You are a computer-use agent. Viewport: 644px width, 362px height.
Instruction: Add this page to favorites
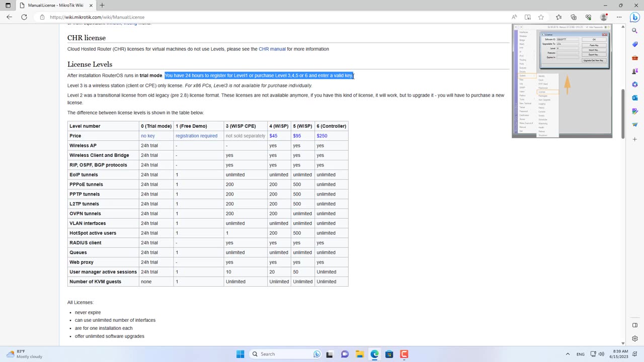pyautogui.click(x=541, y=17)
